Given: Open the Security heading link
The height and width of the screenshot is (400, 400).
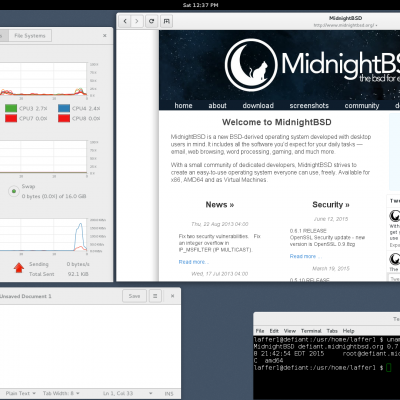Looking at the screenshot, I should pos(331,204).
